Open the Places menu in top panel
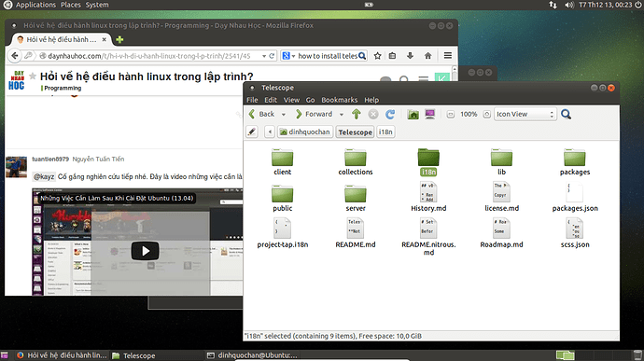The image size is (644, 361). [71, 5]
